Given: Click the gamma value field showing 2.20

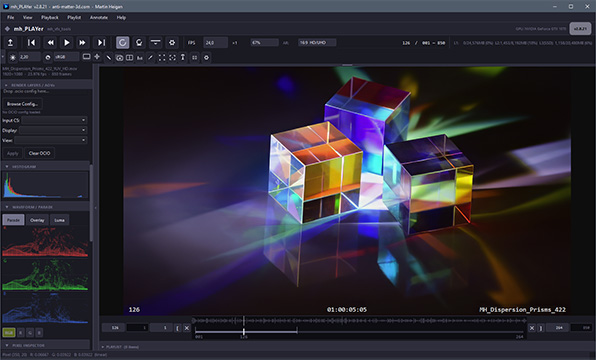Looking at the screenshot, I should coord(30,57).
